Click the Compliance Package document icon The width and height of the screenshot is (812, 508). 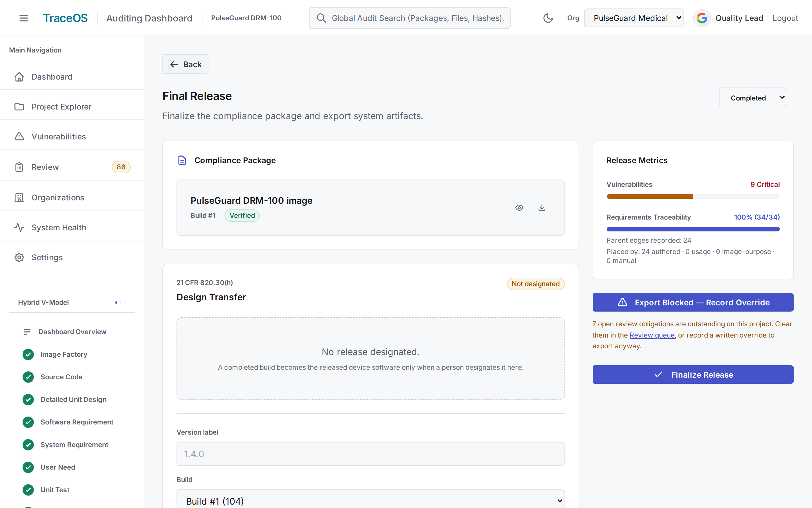(182, 160)
